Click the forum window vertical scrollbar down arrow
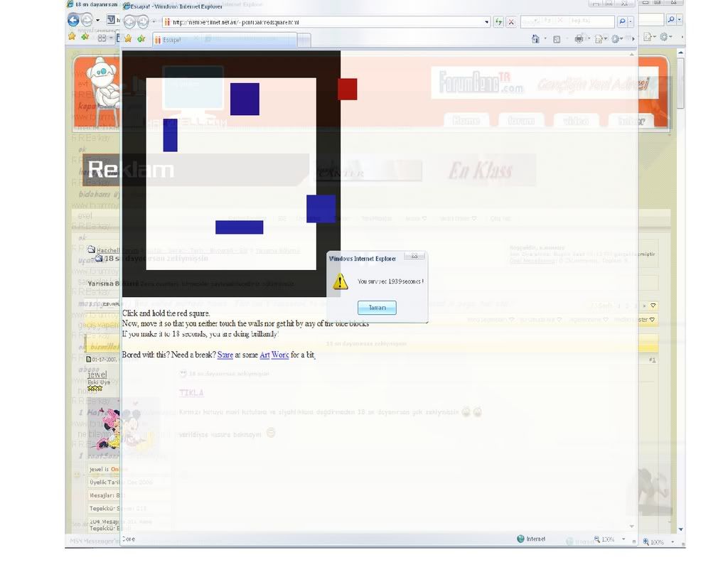Image resolution: width=728 pixels, height=582 pixels. [680, 529]
